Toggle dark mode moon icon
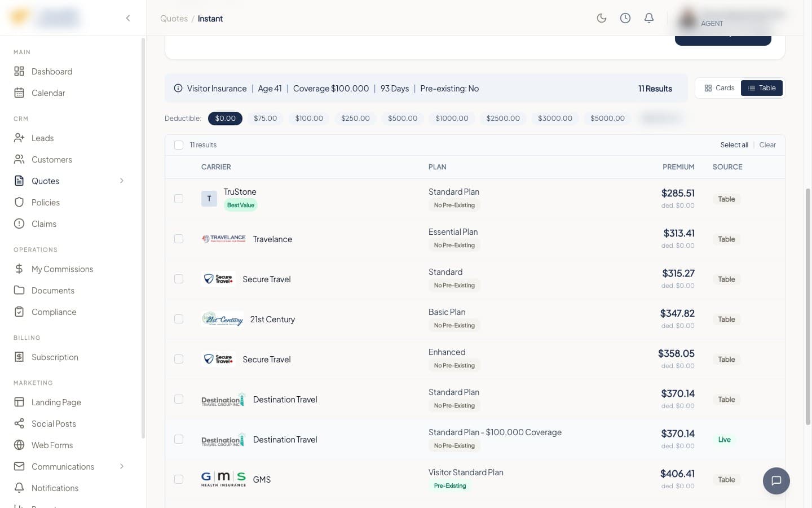 pos(602,18)
